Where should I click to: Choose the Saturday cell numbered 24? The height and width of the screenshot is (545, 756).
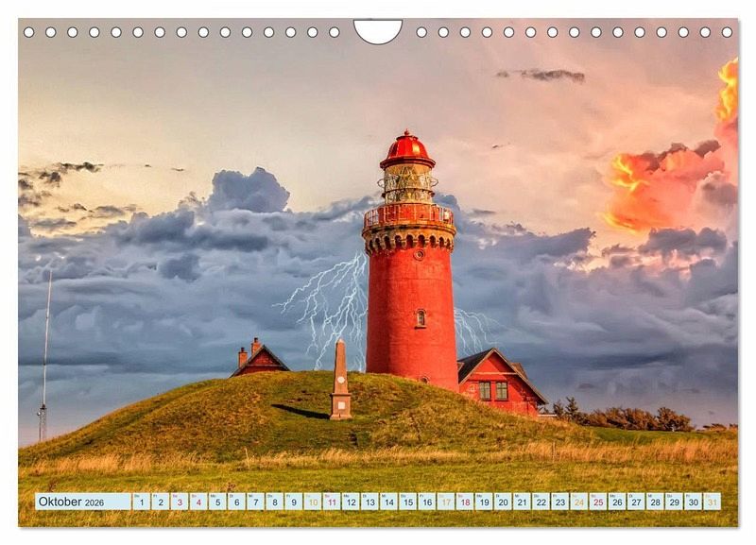(x=579, y=502)
